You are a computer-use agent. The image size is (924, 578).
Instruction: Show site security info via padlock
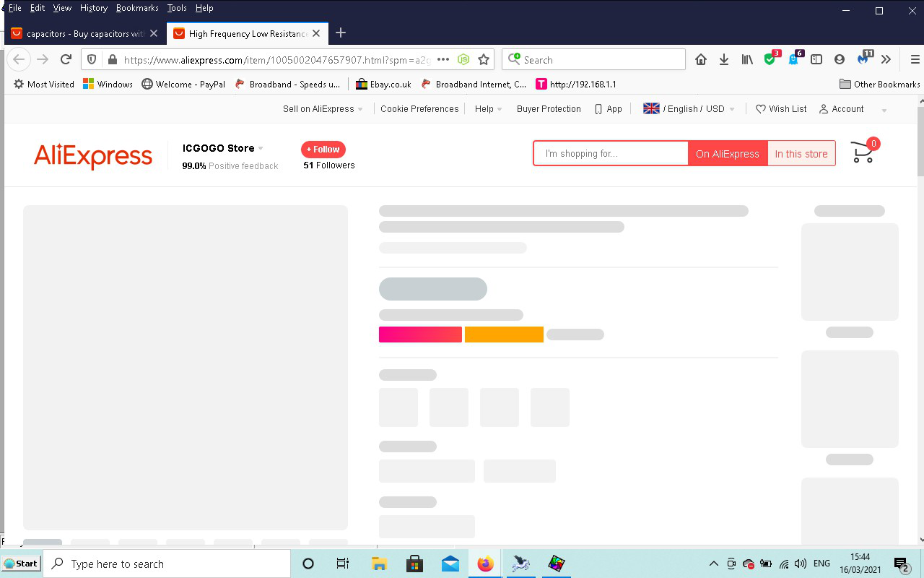[x=111, y=60]
